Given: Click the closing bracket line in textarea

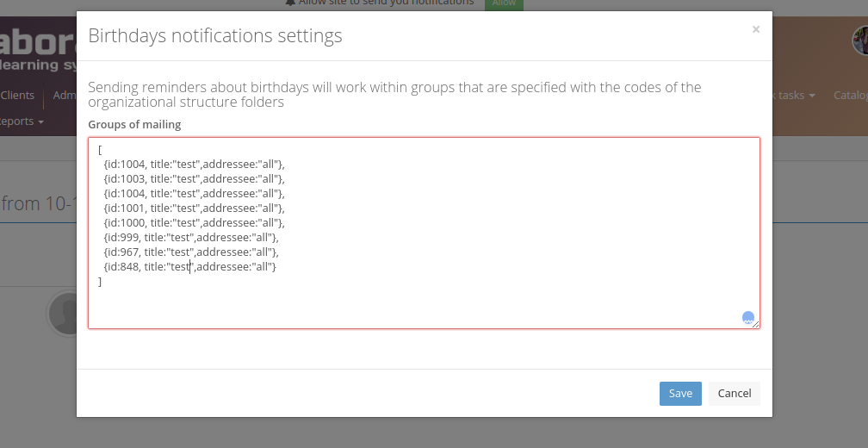Looking at the screenshot, I should pos(101,282).
